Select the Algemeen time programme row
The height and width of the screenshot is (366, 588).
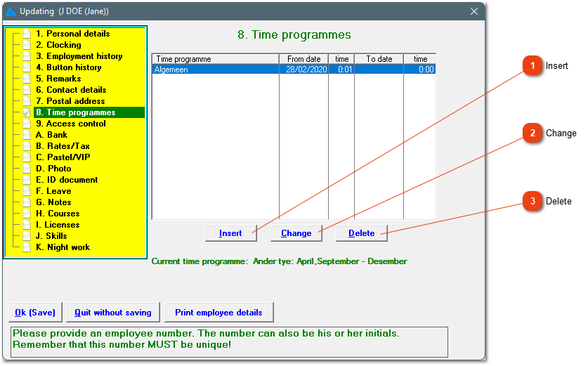294,70
